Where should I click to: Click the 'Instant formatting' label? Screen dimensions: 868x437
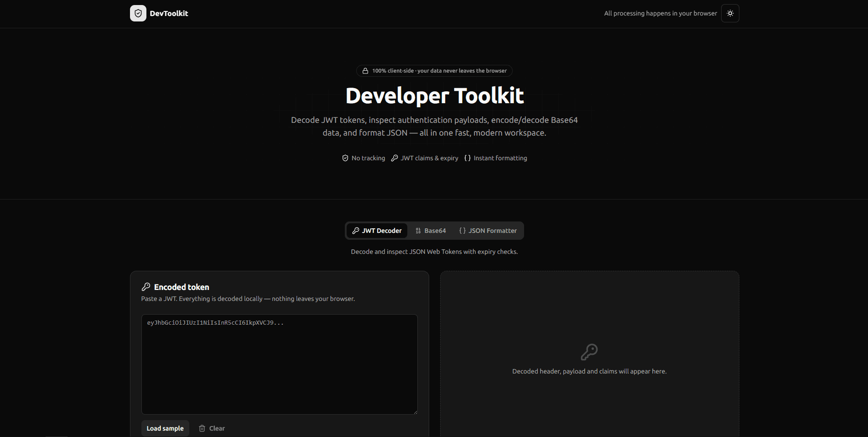tap(500, 158)
